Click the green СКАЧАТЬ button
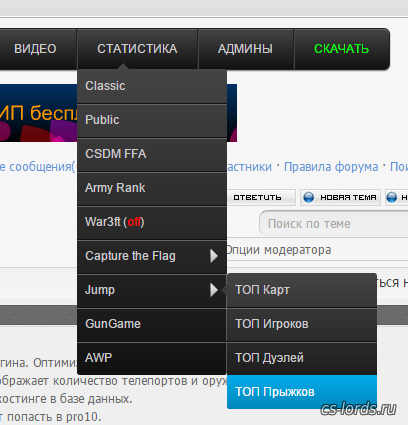408x425 pixels. pos(342,49)
